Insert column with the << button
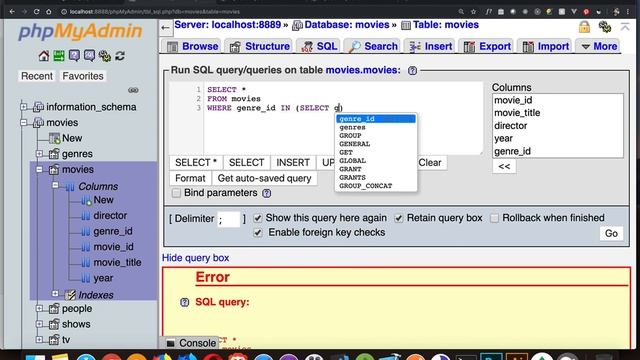The width and height of the screenshot is (640, 360). click(504, 167)
